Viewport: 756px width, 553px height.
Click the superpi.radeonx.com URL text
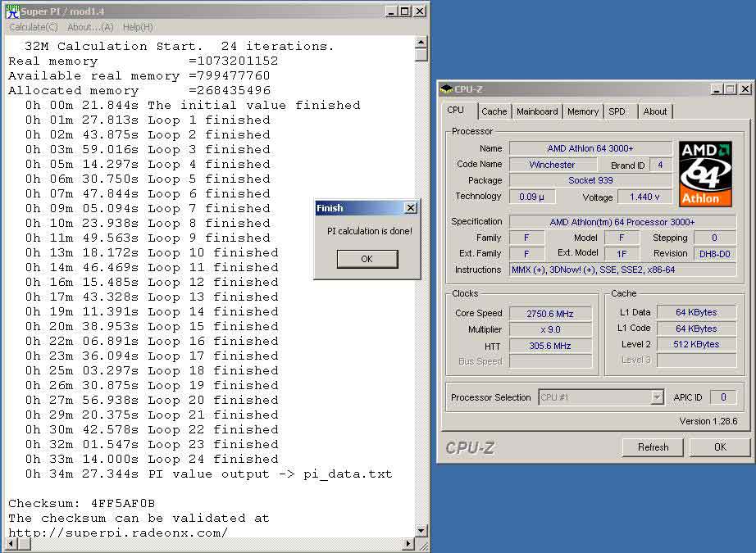[x=117, y=533]
